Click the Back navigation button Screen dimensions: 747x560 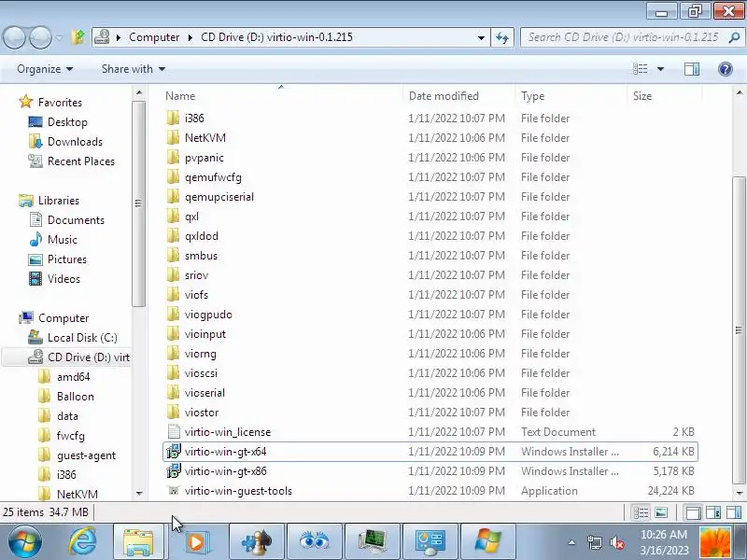click(14, 37)
